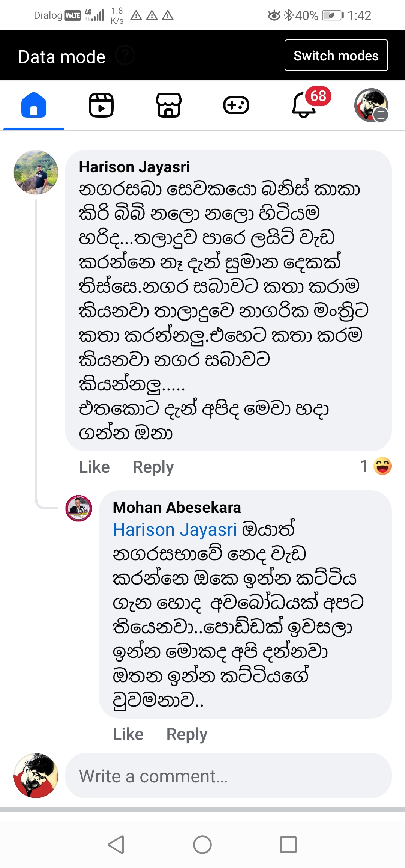Reply to Harison Jayasri's comment
The height and width of the screenshot is (868, 405).
point(153,467)
